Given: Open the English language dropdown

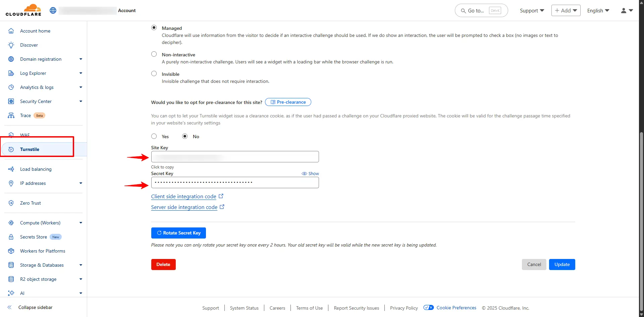Looking at the screenshot, I should pos(598,11).
